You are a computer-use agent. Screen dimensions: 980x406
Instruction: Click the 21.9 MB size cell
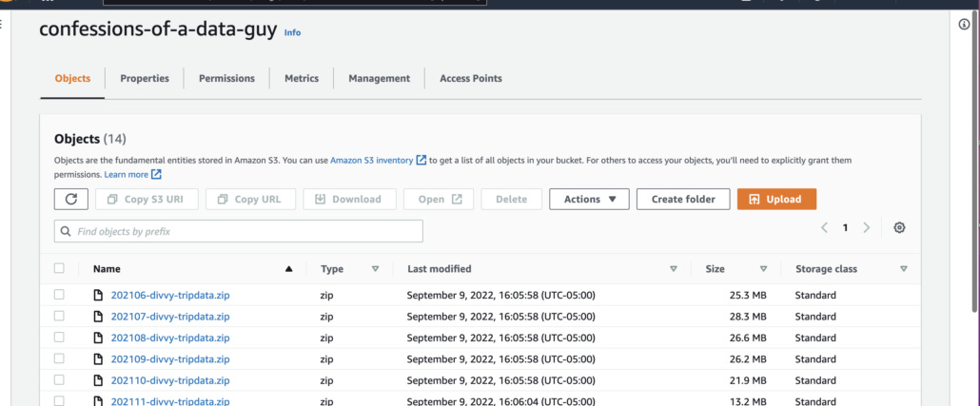748,380
